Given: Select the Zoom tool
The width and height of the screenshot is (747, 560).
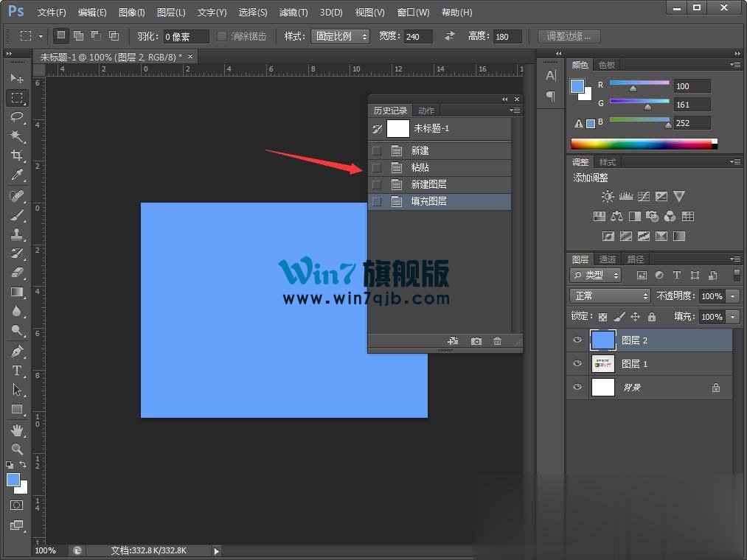Looking at the screenshot, I should [x=17, y=449].
